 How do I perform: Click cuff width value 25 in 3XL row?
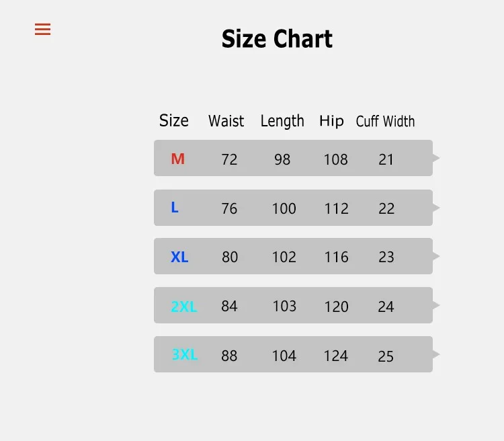[386, 356]
